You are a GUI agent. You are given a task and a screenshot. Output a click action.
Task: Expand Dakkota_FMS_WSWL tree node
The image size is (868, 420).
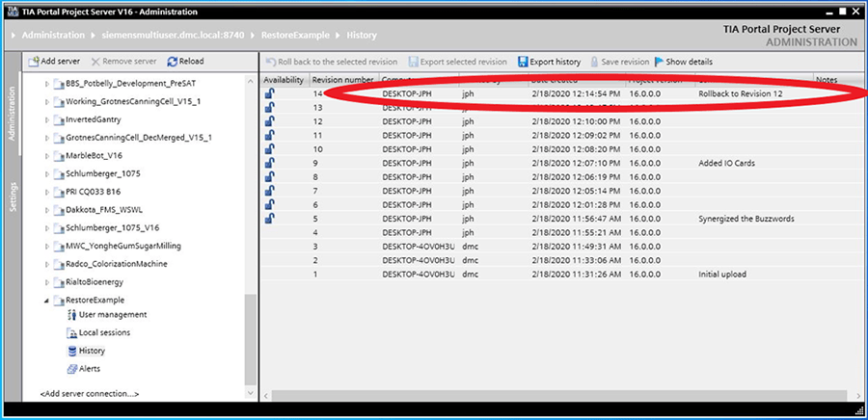47,210
